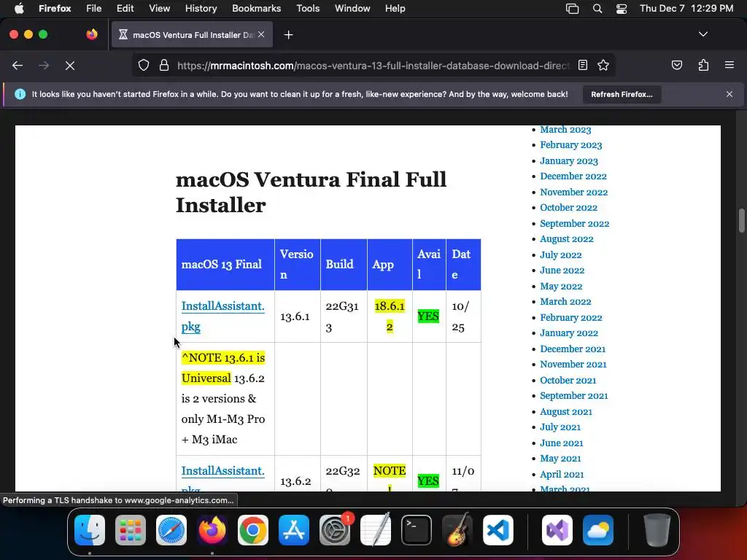Click the Refresh Firefox… button
Viewport: 747px width, 560px height.
tap(622, 94)
